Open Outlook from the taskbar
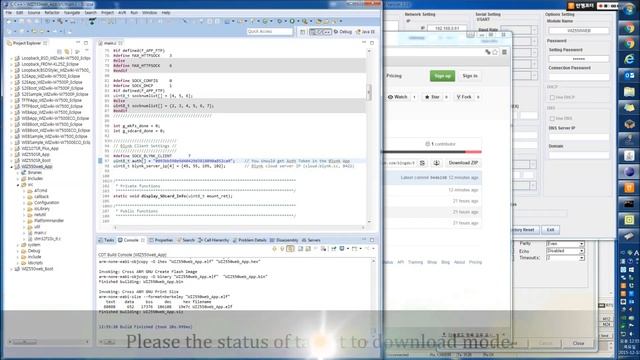 point(629,76)
